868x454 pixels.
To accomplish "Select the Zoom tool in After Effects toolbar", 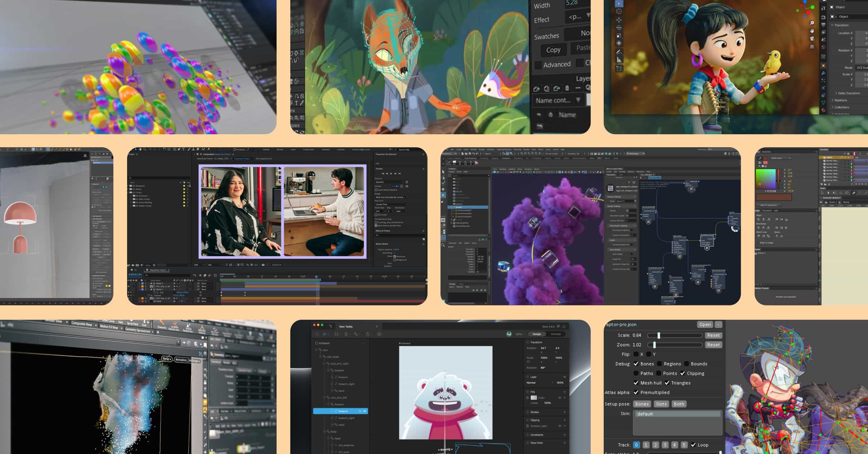I will pyautogui.click(x=145, y=149).
